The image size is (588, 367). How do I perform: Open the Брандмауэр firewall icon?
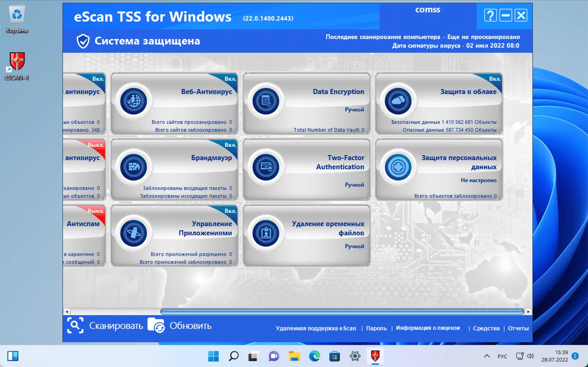pos(134,167)
